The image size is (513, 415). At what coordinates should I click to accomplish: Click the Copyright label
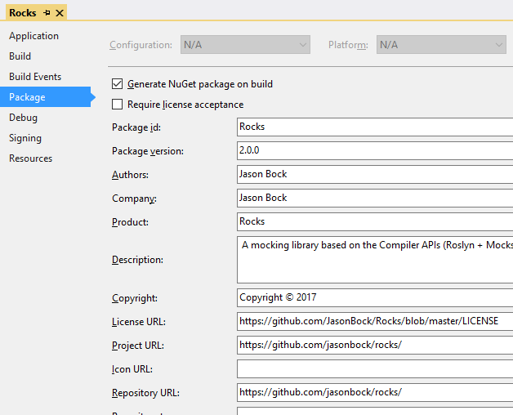[x=134, y=298]
